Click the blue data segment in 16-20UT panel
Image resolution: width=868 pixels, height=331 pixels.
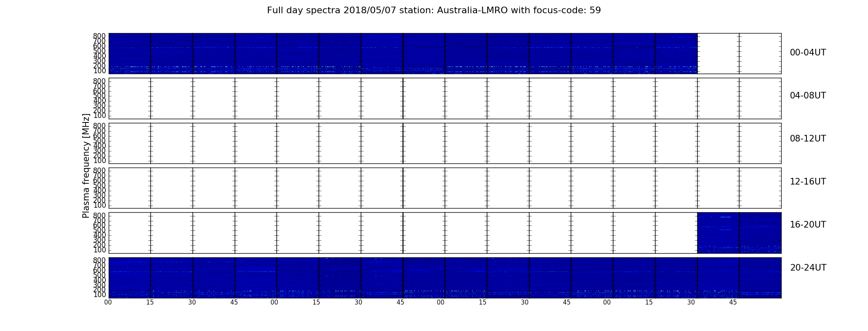pos(739,233)
